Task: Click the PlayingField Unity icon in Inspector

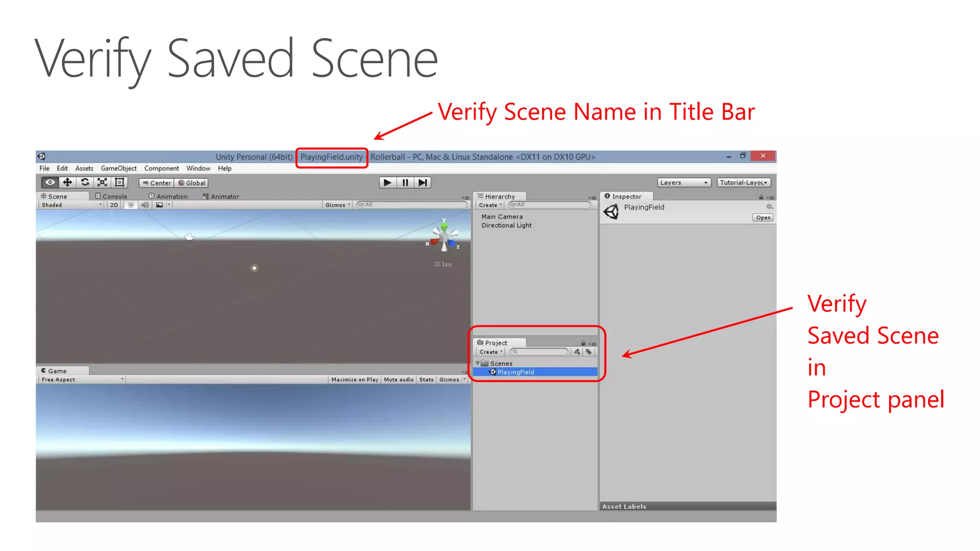Action: coord(611,211)
